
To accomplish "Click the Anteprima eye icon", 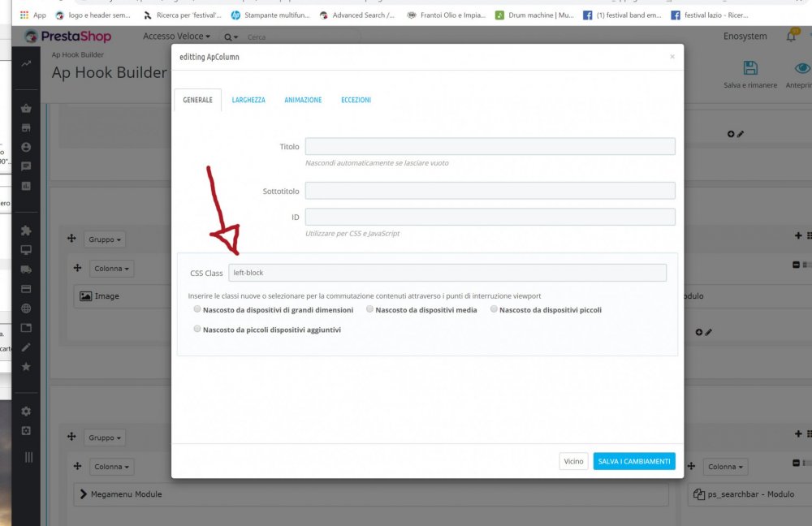I will (x=802, y=68).
